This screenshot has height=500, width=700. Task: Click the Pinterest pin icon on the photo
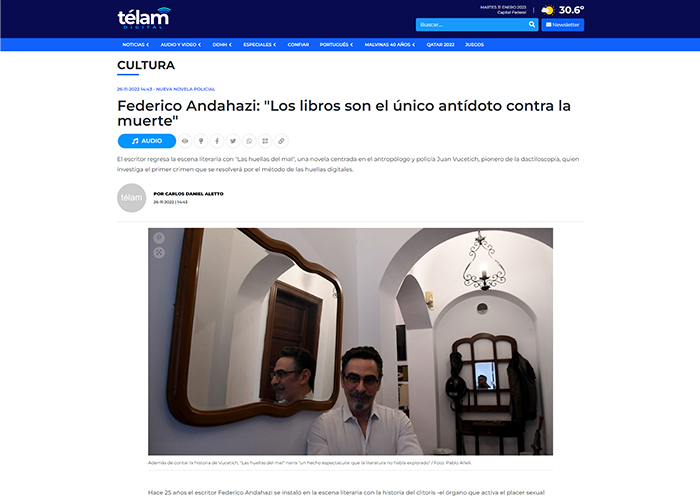tap(159, 238)
